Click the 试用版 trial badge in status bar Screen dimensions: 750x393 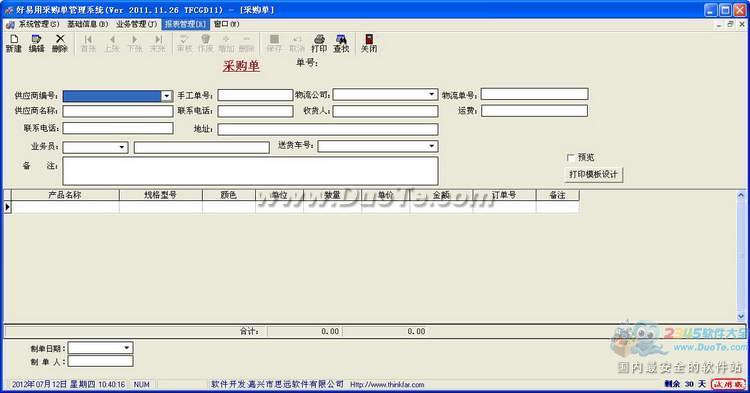tap(728, 384)
